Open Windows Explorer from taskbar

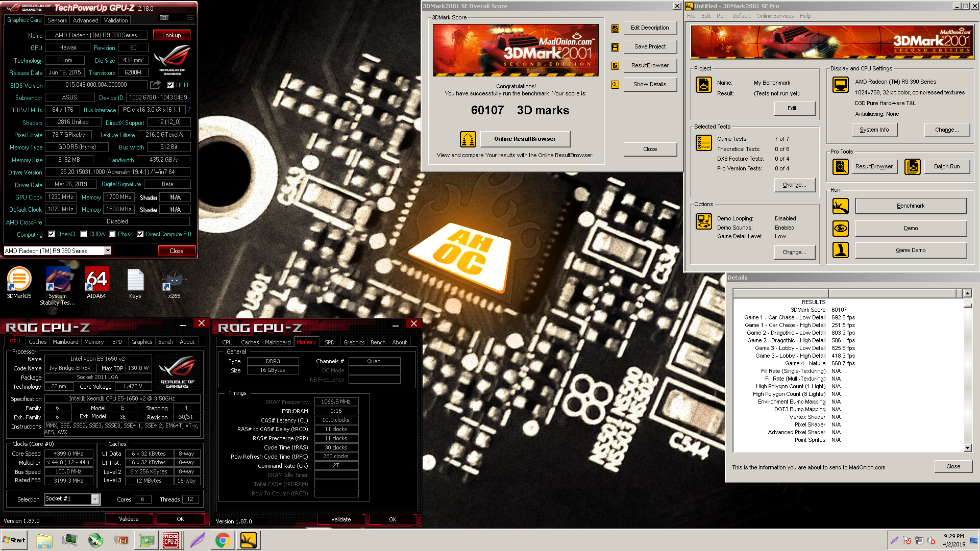click(44, 540)
